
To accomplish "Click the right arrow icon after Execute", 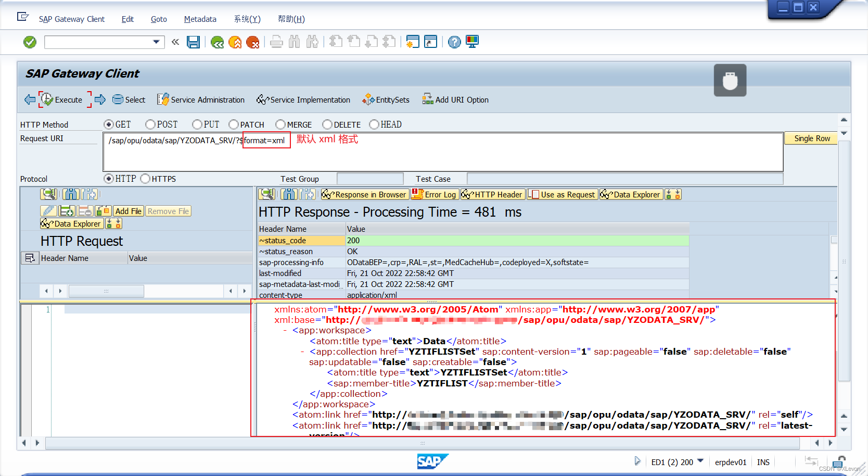I will pos(100,99).
